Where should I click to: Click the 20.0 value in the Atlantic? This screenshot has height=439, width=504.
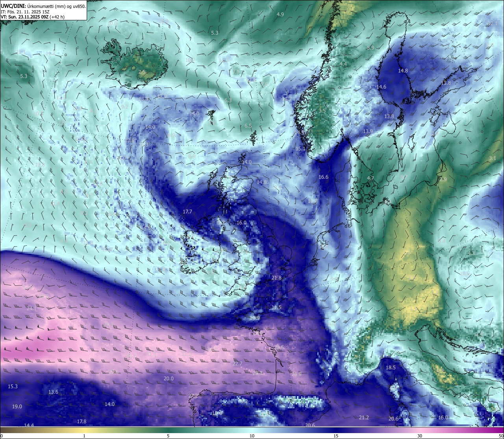coord(168,379)
